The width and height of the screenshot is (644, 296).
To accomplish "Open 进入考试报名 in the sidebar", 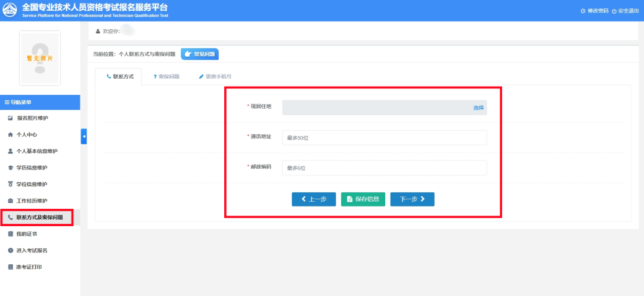I will pos(32,250).
